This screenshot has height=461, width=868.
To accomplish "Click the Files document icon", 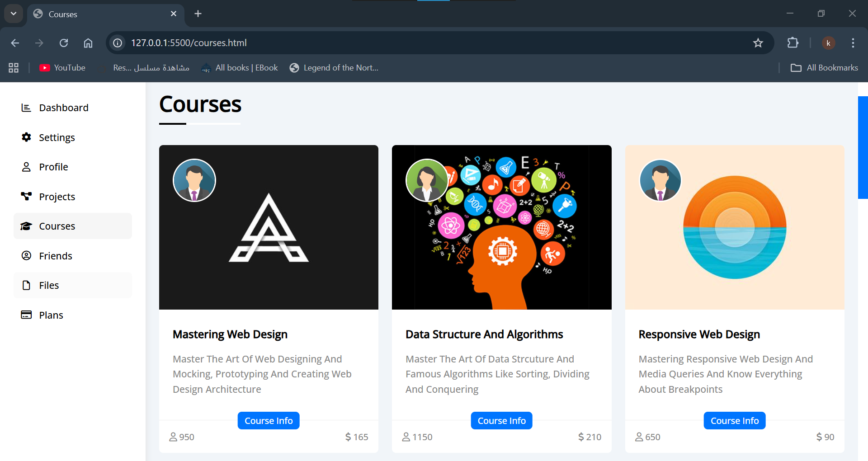I will pos(26,285).
